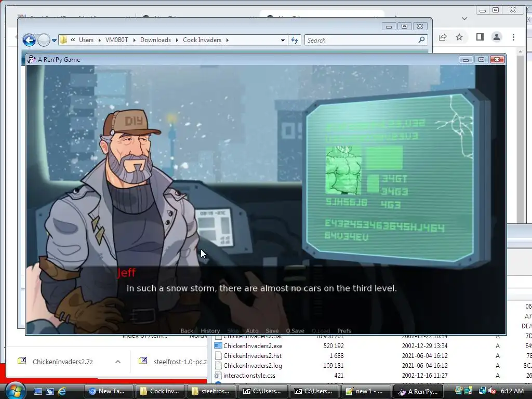Click the network tray icon
This screenshot has height=399, width=532.
482,391
